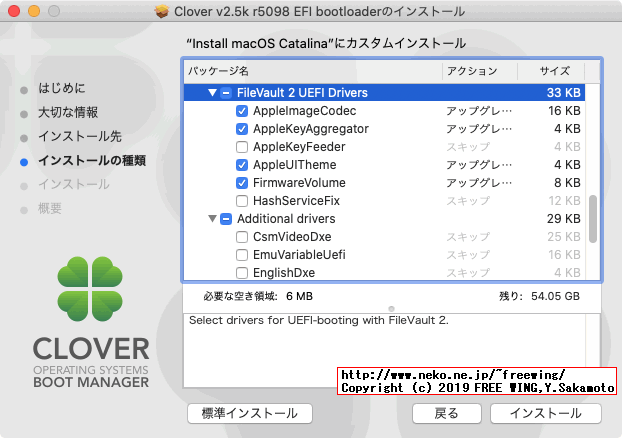
Task: Click the 標準インストール button
Action: point(250,413)
